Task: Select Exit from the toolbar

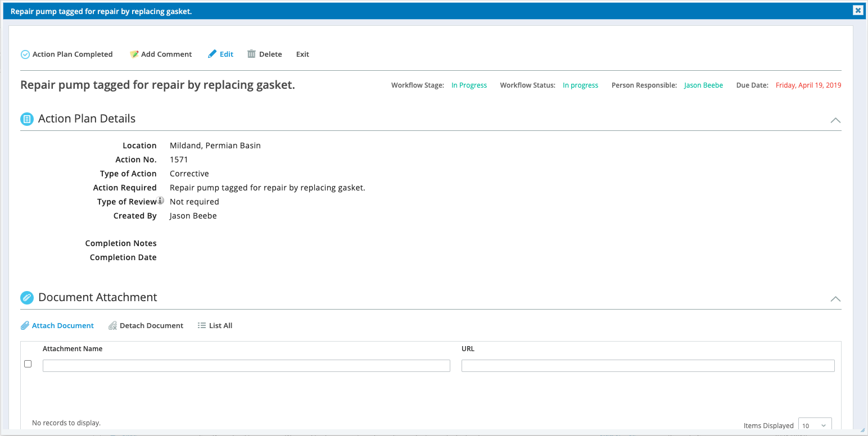Action: coord(302,54)
